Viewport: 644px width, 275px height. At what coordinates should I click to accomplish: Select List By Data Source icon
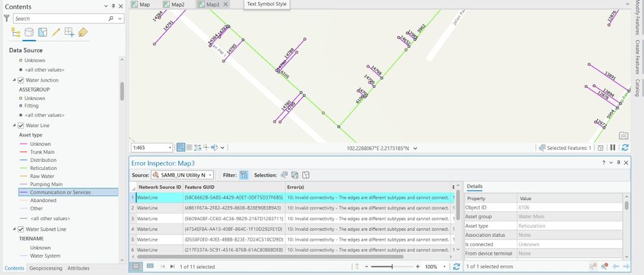29,32
